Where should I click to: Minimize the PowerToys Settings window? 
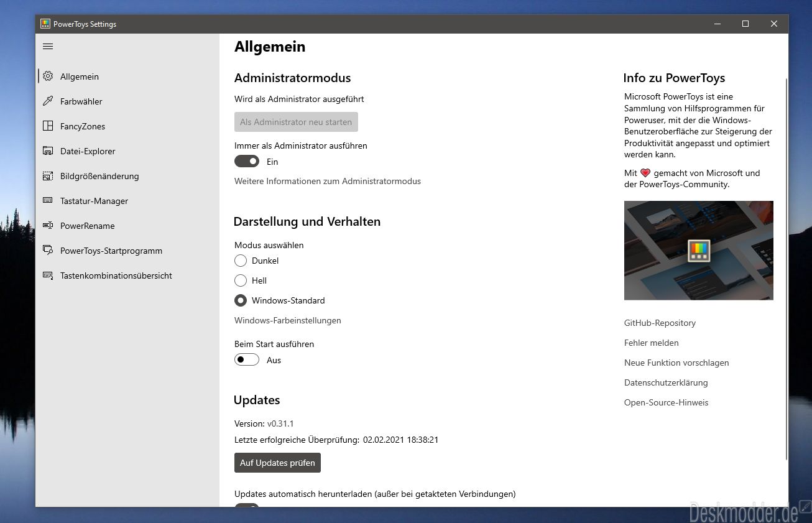(x=717, y=24)
